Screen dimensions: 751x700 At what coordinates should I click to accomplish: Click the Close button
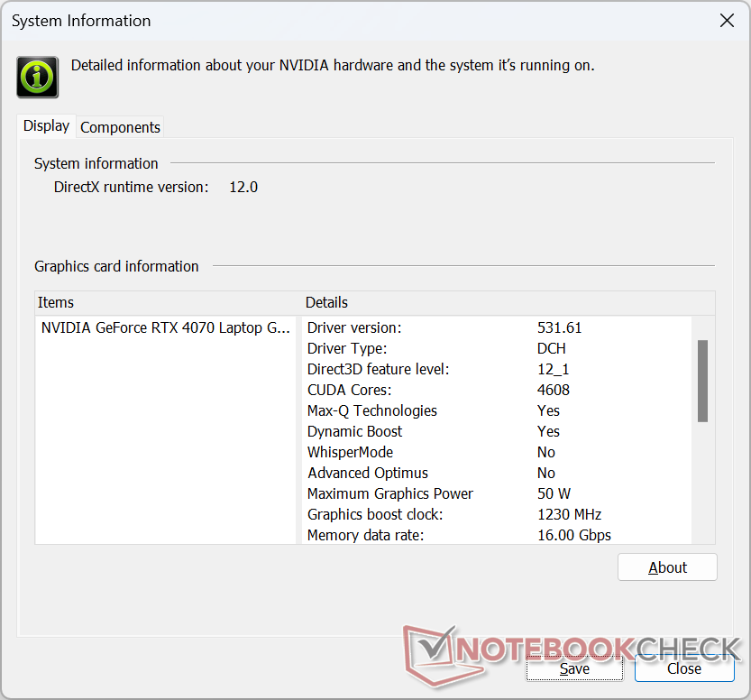[x=684, y=668]
